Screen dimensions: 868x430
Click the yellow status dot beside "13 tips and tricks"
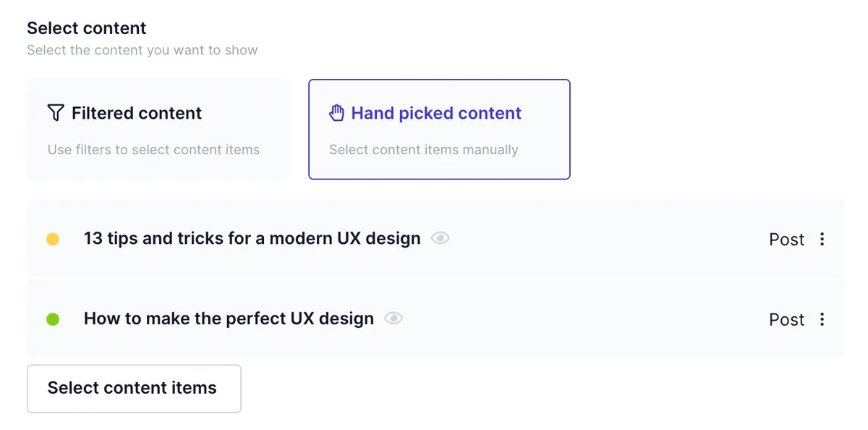53,239
